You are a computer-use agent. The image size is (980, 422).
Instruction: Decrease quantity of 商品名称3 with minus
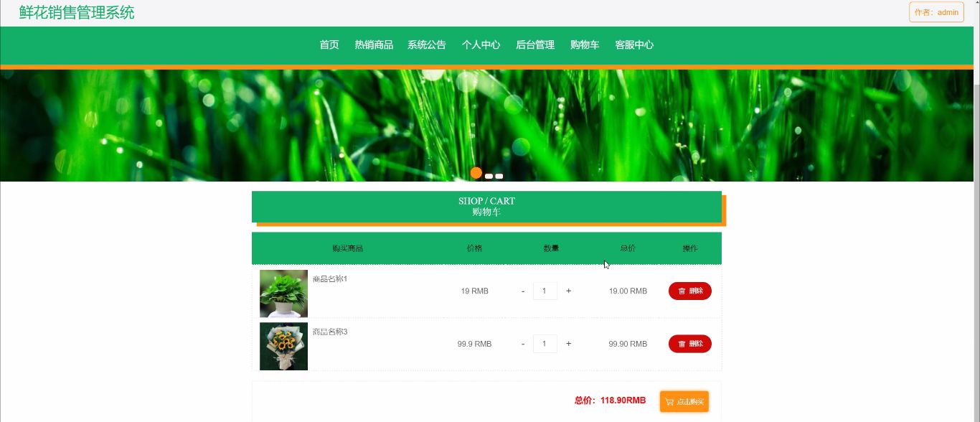coord(523,344)
